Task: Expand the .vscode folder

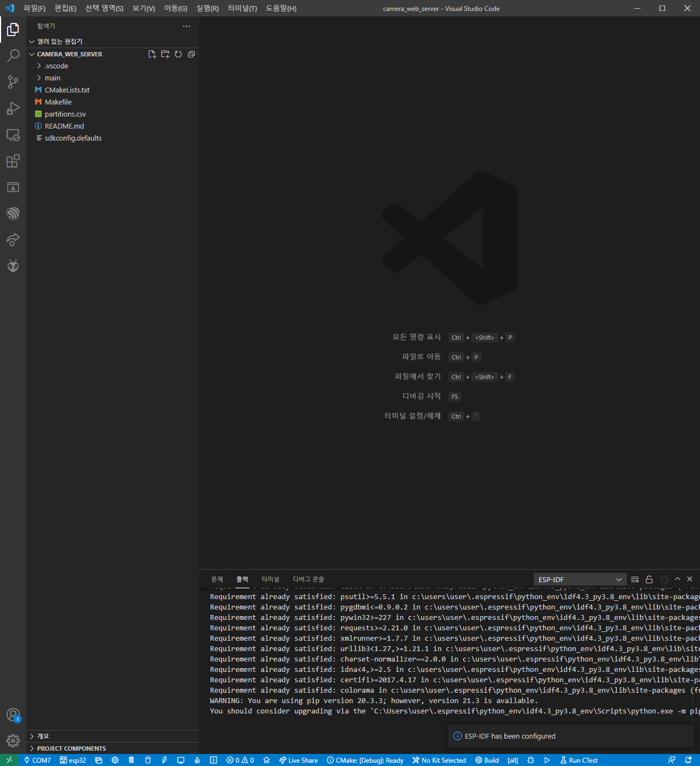Action: click(x=113, y=66)
